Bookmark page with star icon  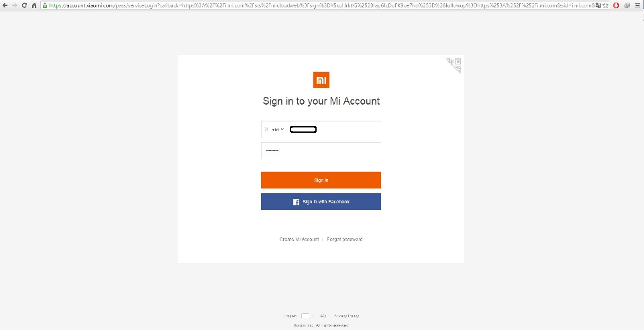[606, 5]
